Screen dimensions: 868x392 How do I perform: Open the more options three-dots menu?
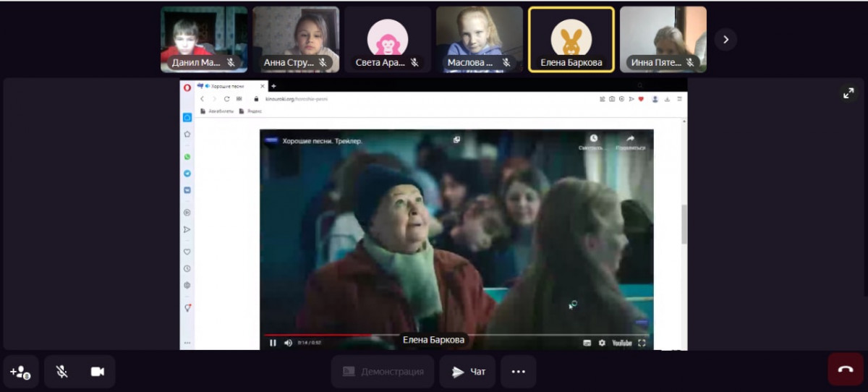click(518, 372)
